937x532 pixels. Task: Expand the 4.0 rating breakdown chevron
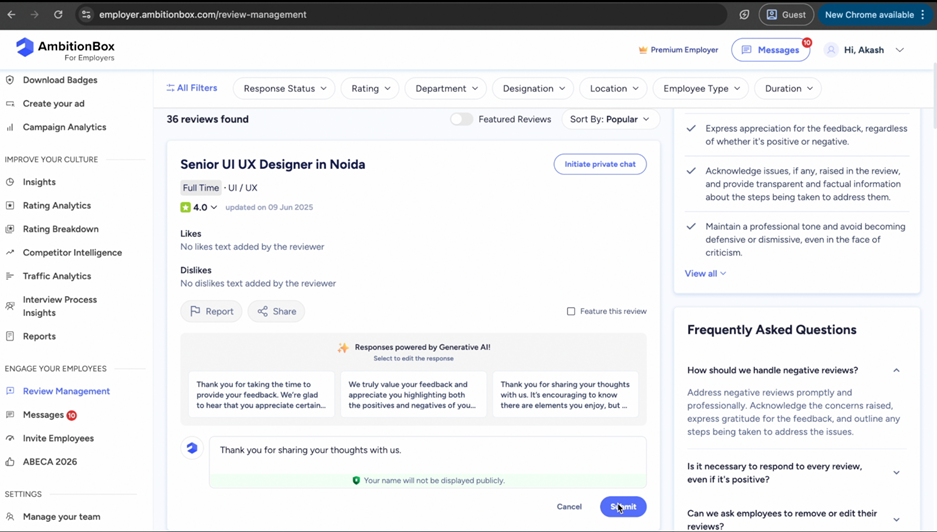[x=214, y=208]
